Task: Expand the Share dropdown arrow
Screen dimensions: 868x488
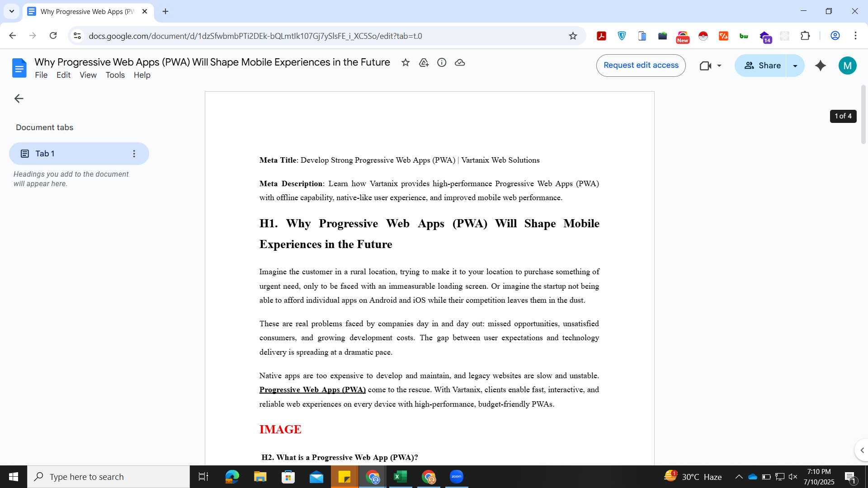Action: click(795, 66)
